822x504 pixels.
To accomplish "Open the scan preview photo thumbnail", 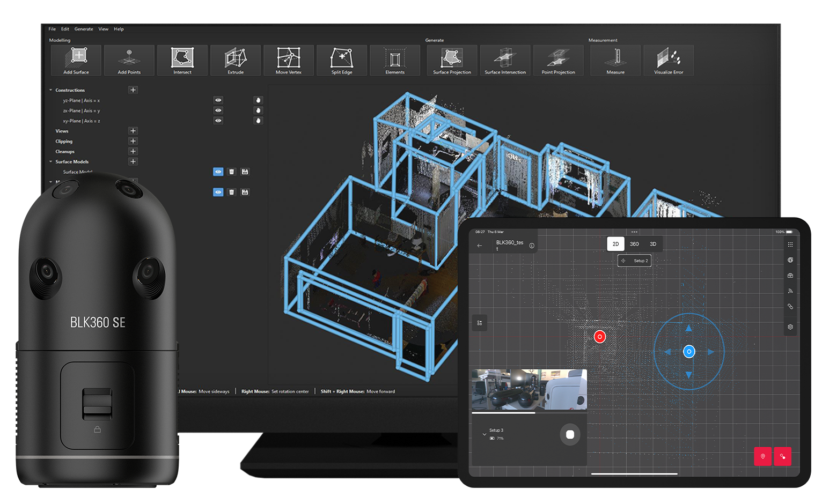I will coord(529,389).
